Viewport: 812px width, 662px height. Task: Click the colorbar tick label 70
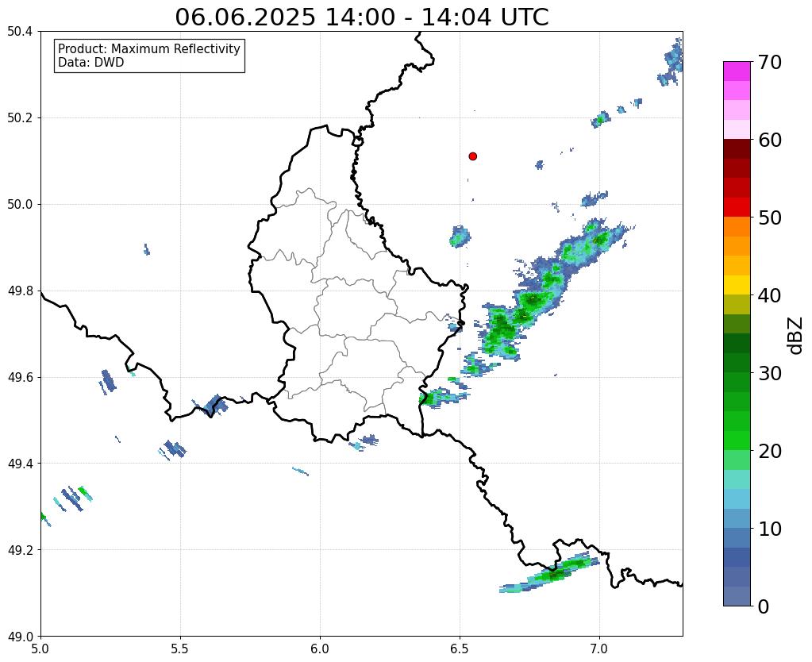tap(769, 62)
